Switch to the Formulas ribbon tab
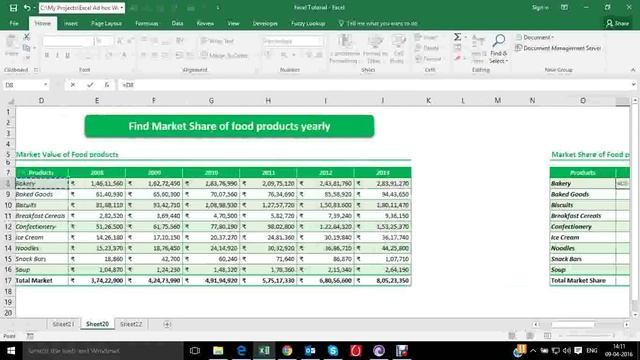 coord(147,23)
